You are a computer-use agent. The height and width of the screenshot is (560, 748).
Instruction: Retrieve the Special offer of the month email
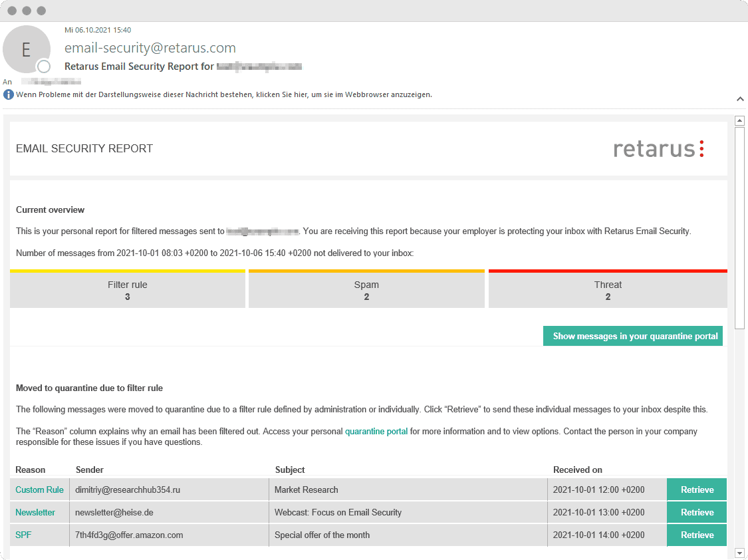(697, 535)
